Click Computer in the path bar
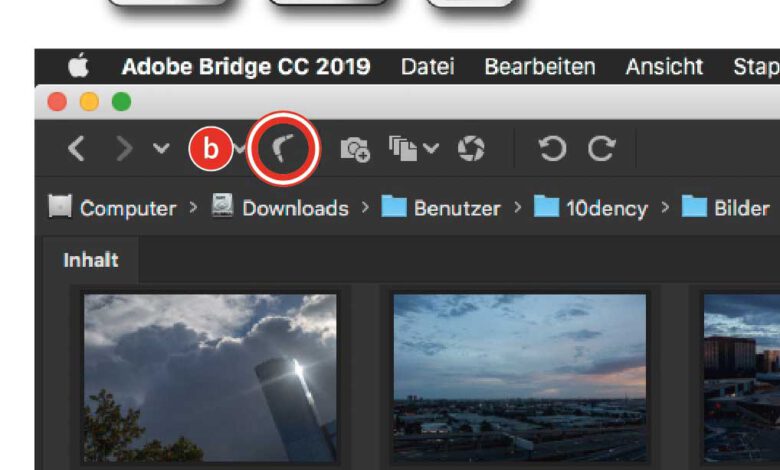This screenshot has height=470, width=780. pos(112,207)
